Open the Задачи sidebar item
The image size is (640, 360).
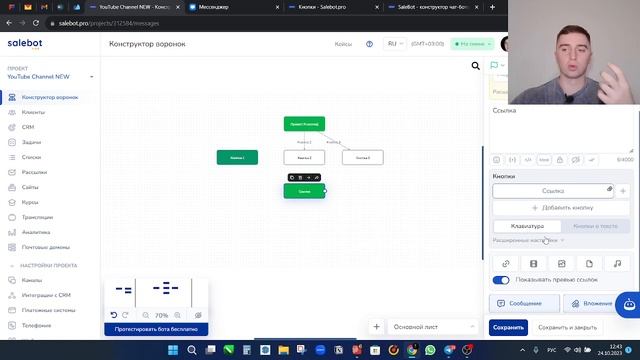coord(31,142)
